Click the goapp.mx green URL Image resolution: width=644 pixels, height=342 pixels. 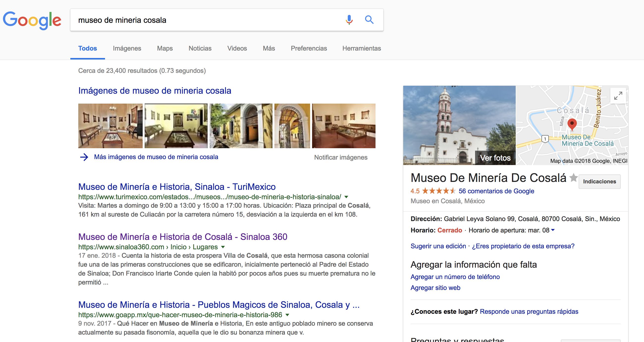coord(180,315)
